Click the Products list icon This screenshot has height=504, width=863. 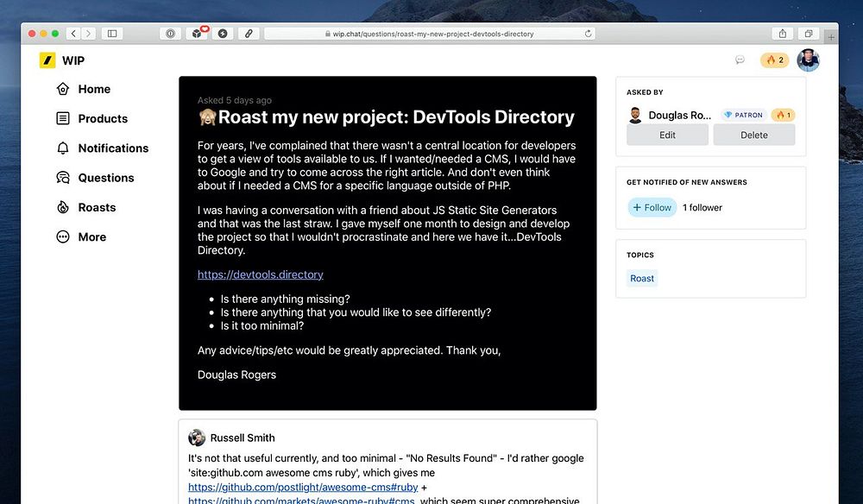click(x=63, y=118)
